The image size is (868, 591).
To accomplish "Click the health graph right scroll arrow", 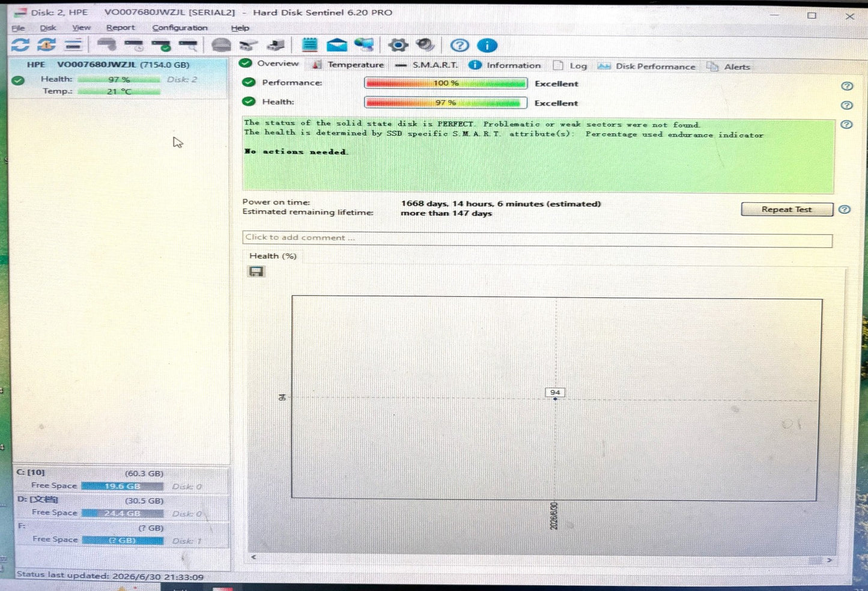I will click(x=830, y=560).
